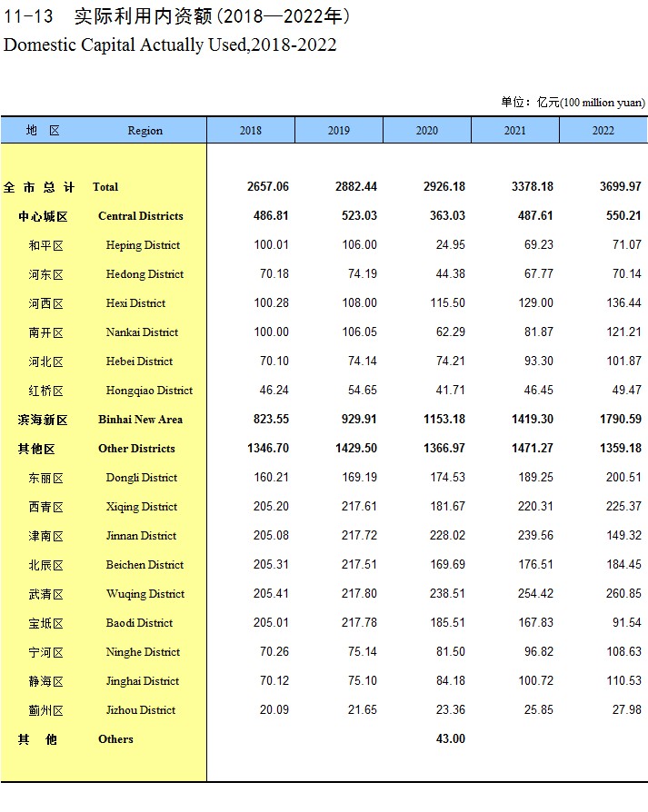This screenshot has height=812, width=648.
Task: Click the 2018 column header
Action: pyautogui.click(x=251, y=130)
